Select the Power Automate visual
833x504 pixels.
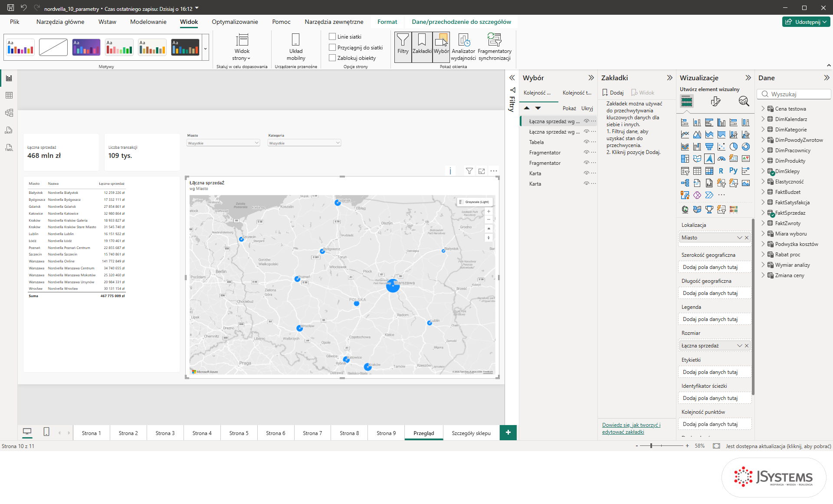[x=709, y=195]
